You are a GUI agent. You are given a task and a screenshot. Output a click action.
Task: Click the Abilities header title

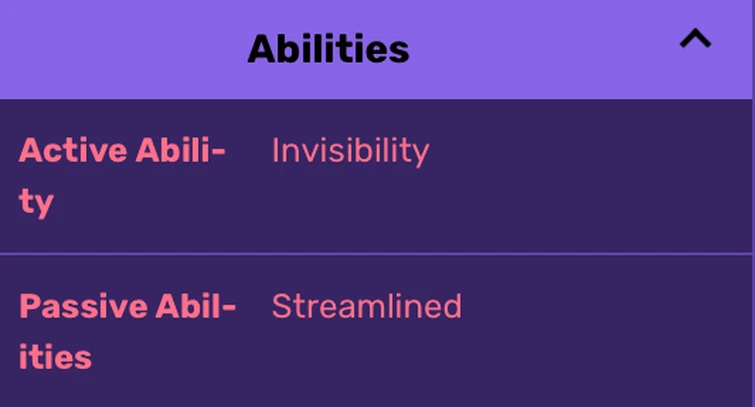(x=328, y=49)
